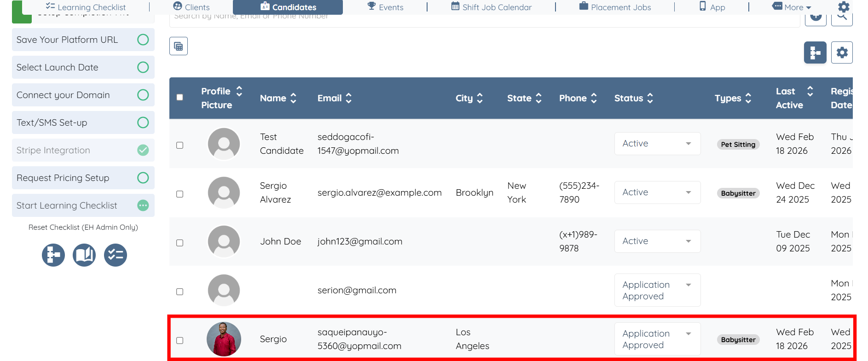Expand Sergio Alvarez's status dropdown
This screenshot has width=868, height=361.
point(657,192)
